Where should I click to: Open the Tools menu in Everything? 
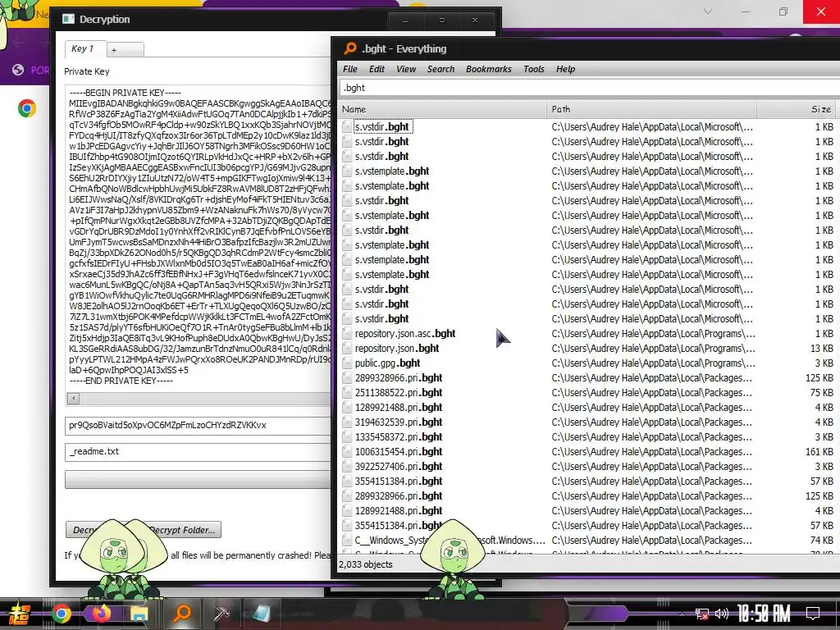(533, 69)
